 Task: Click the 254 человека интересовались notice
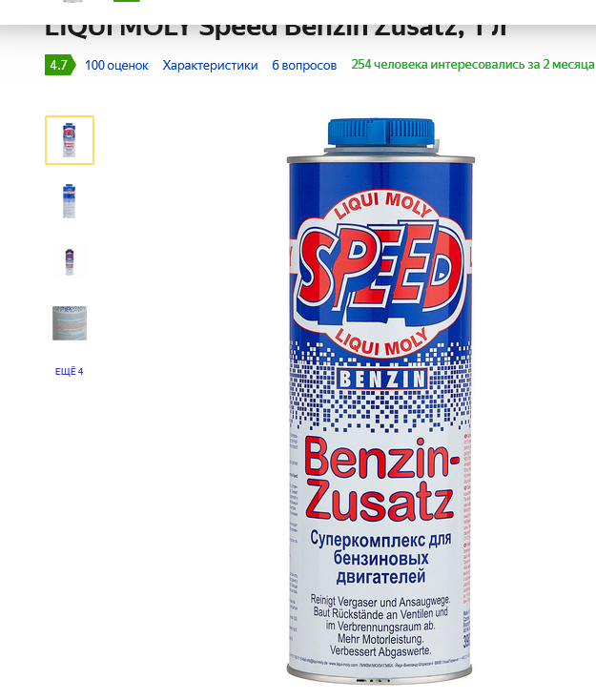pos(473,65)
